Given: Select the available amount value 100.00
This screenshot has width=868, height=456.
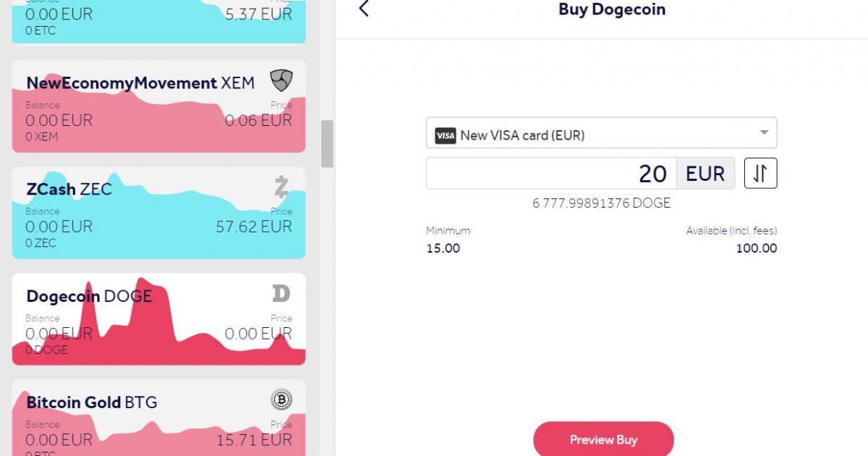Looking at the screenshot, I should coord(757,248).
